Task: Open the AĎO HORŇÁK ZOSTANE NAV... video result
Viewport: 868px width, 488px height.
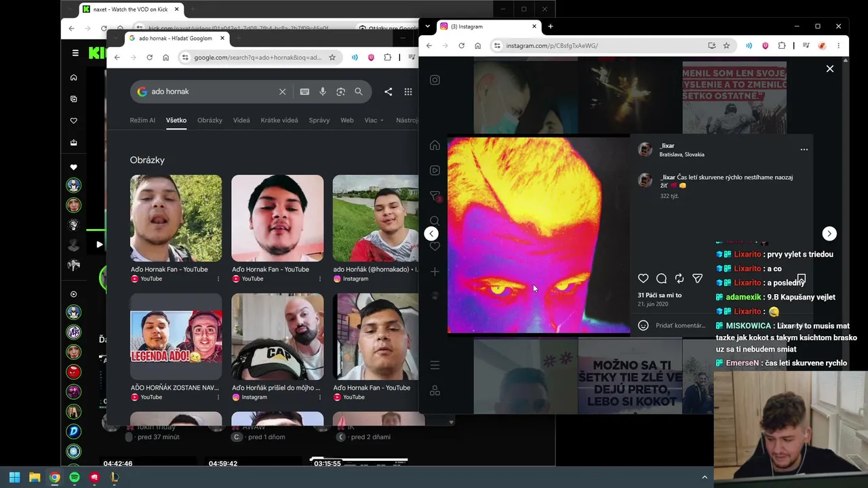Action: (x=175, y=388)
